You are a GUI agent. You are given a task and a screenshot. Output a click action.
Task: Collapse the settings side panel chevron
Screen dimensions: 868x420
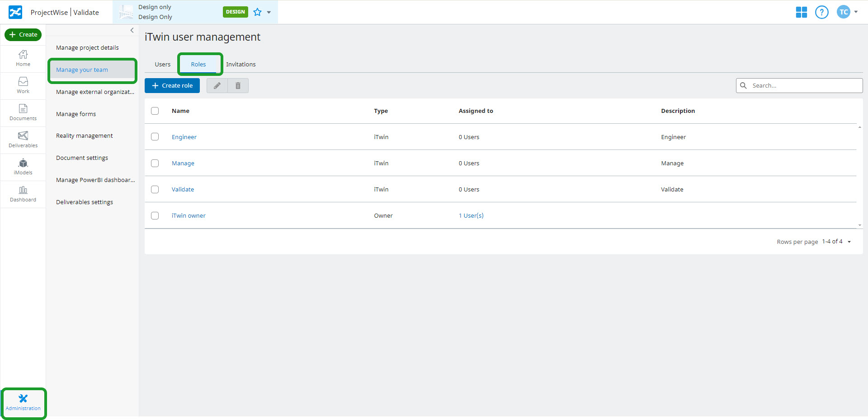coord(132,30)
